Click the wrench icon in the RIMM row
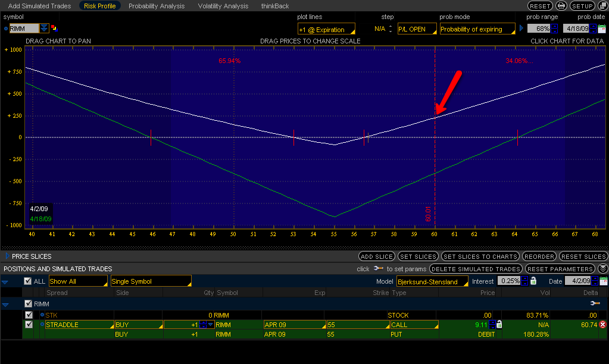The height and width of the screenshot is (364, 609). click(x=594, y=303)
